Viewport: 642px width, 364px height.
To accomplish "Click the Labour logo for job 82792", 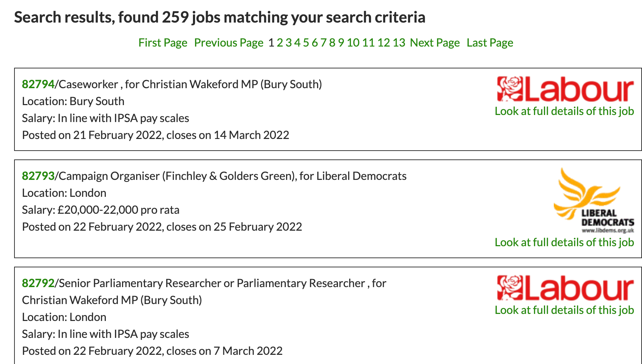I will pyautogui.click(x=565, y=288).
